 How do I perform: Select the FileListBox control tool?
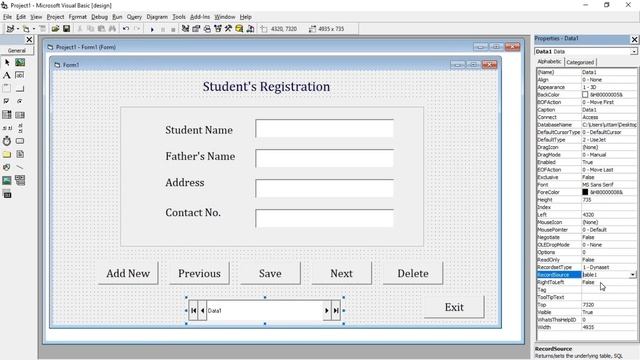click(20, 154)
